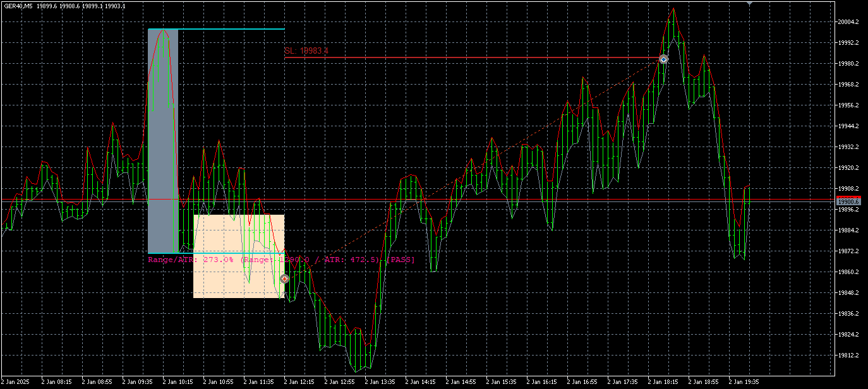The image size is (868, 389).
Task: Click the 'SL: 19983.4' label
Action: pyautogui.click(x=306, y=51)
